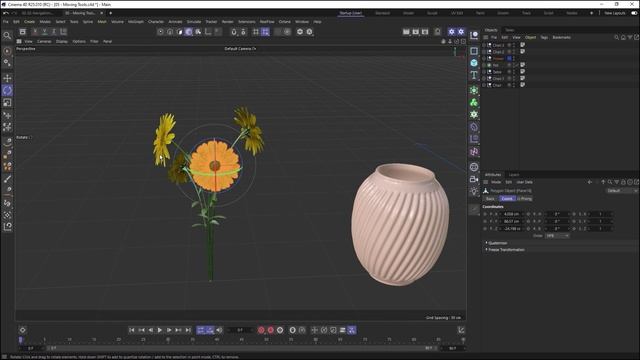Click the X-axis lock icon
This screenshot has height=360, width=640.
tap(35, 31)
